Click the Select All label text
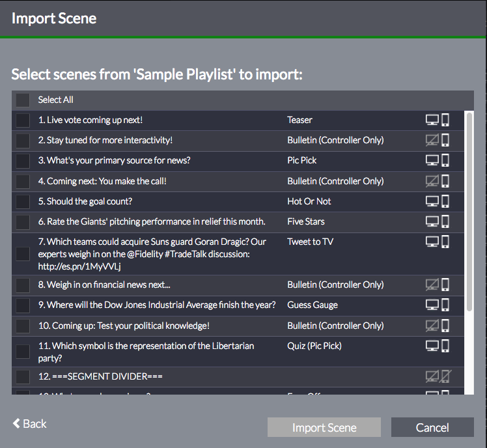Image resolution: width=487 pixels, height=448 pixels. click(55, 100)
